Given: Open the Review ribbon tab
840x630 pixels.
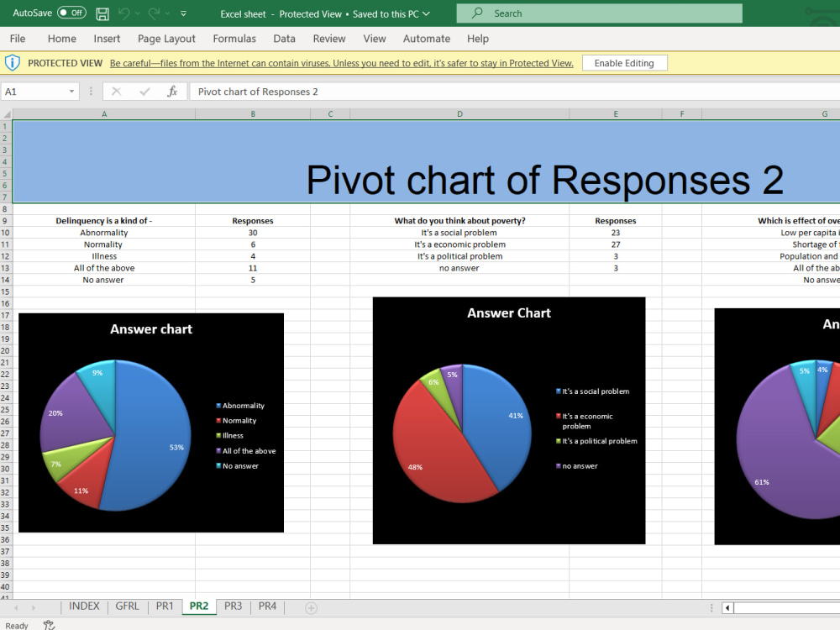Looking at the screenshot, I should coord(329,39).
